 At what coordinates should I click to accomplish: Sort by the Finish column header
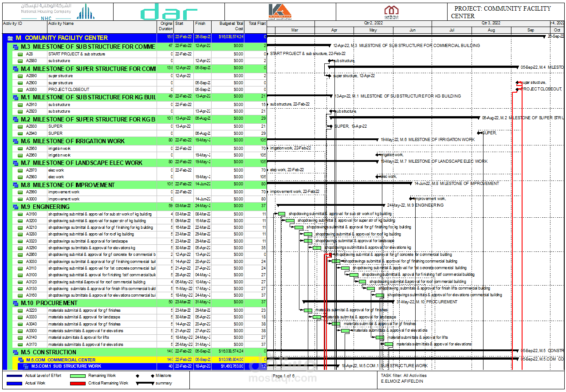pos(202,27)
